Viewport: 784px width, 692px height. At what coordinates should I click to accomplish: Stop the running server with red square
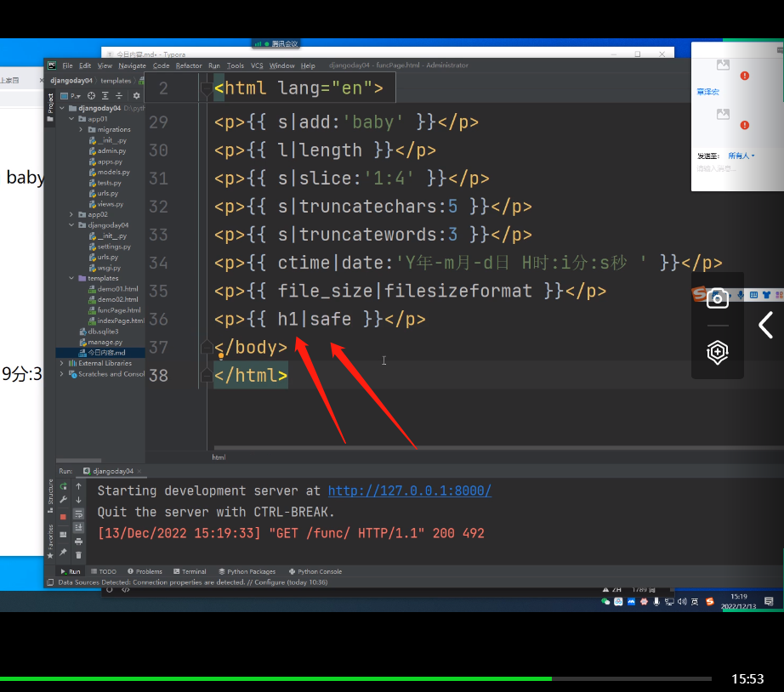coord(63,517)
